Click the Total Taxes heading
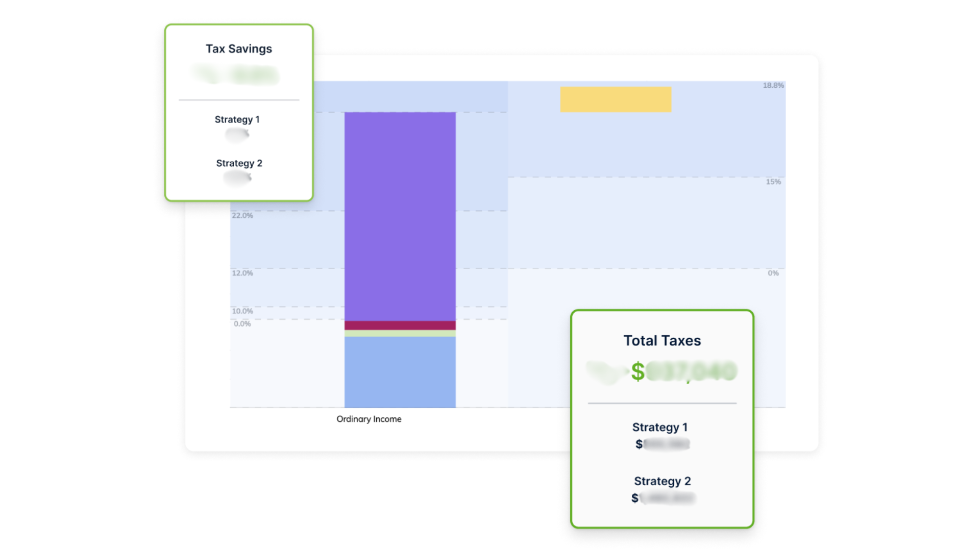Viewport: 980px width, 551px height. pyautogui.click(x=662, y=341)
